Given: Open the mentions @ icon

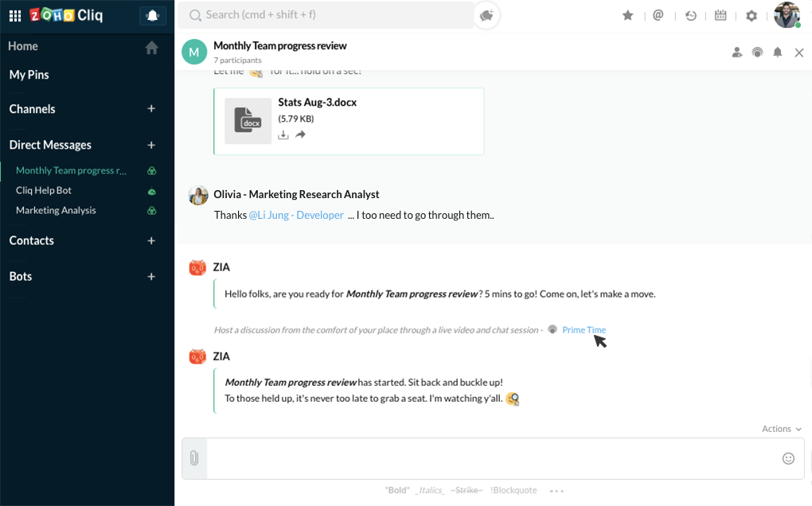Looking at the screenshot, I should click(x=658, y=15).
